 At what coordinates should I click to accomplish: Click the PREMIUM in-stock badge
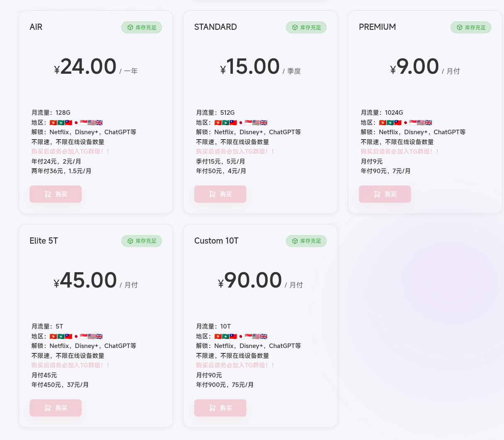pyautogui.click(x=470, y=27)
